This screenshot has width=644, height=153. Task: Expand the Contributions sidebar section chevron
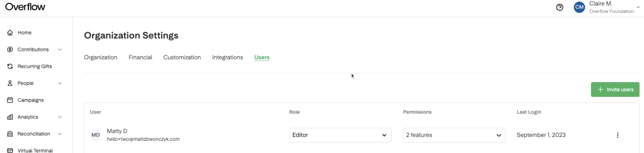60,49
